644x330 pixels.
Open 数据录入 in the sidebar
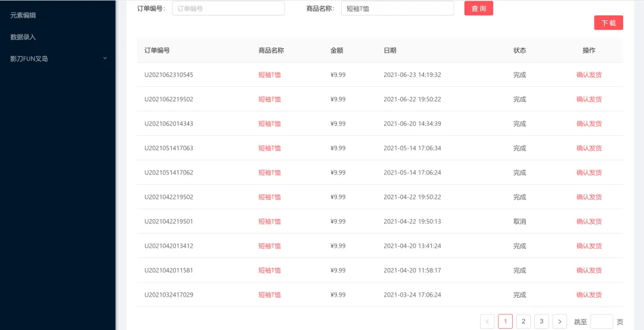23,37
